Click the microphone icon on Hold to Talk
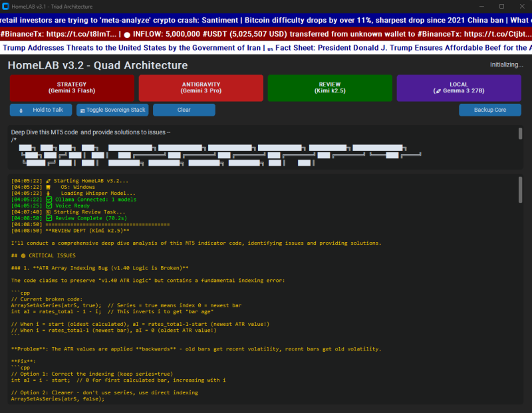Viewport: 532px width, 413px height. (22, 110)
